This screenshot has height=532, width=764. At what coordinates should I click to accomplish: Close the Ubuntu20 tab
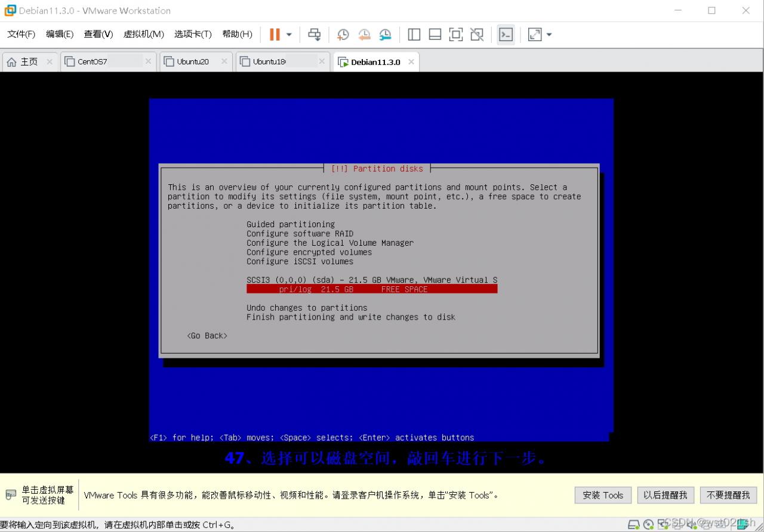224,61
